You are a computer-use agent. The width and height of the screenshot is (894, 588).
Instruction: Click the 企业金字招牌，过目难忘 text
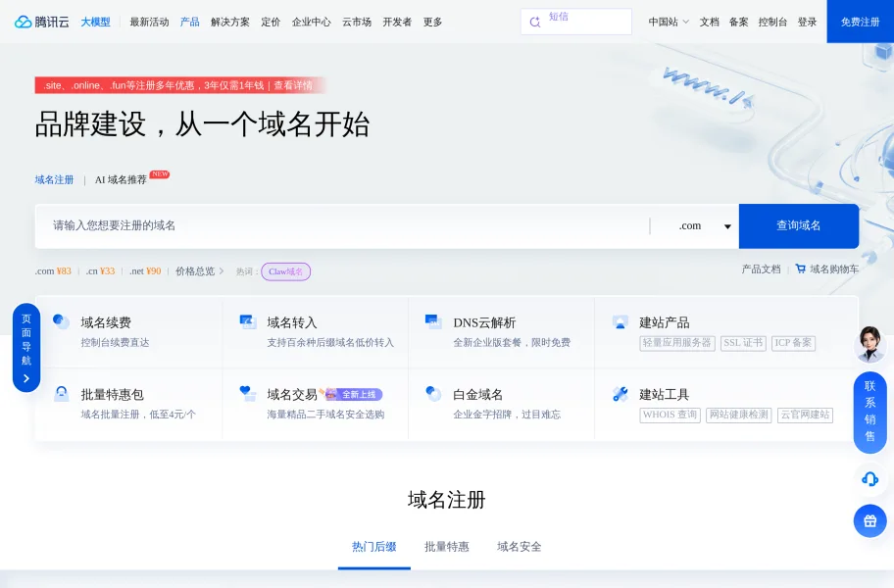(507, 415)
